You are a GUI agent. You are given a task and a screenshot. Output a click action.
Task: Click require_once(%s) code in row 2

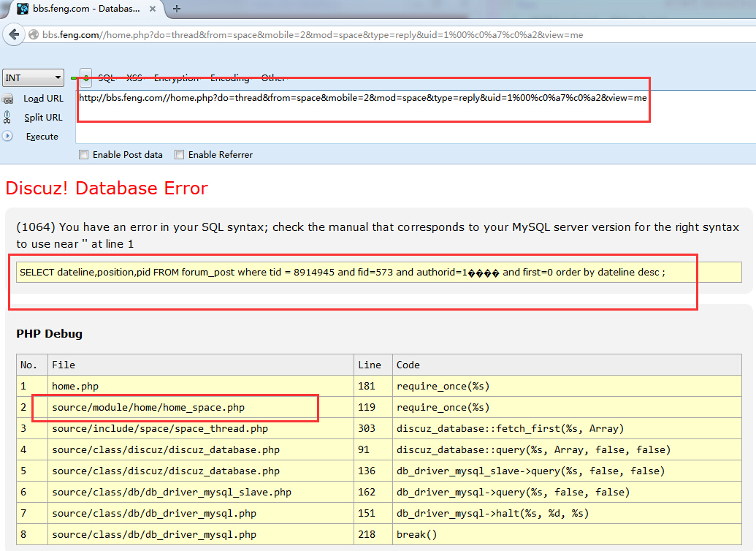coord(443,407)
